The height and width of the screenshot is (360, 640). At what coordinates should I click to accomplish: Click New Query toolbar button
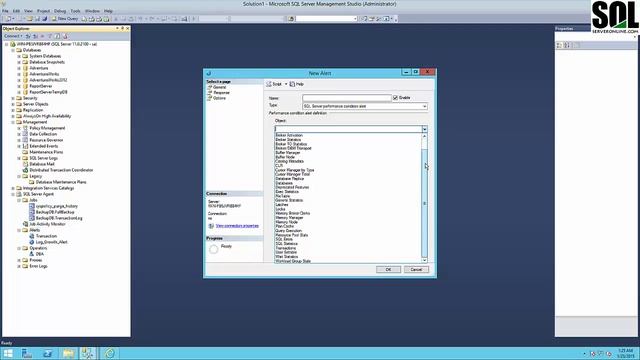pyautogui.click(x=64, y=19)
